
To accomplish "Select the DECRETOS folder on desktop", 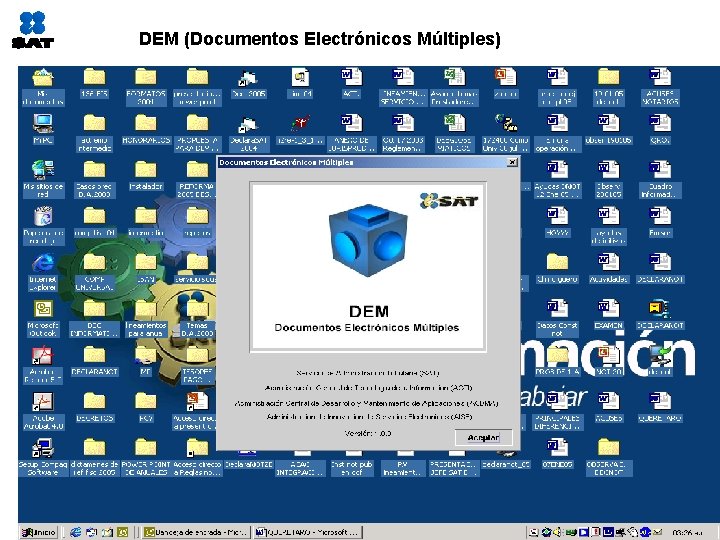I will tap(94, 407).
